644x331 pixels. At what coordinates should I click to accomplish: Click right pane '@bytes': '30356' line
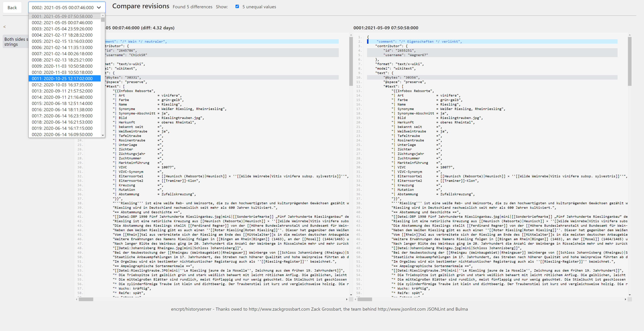tap(492, 78)
